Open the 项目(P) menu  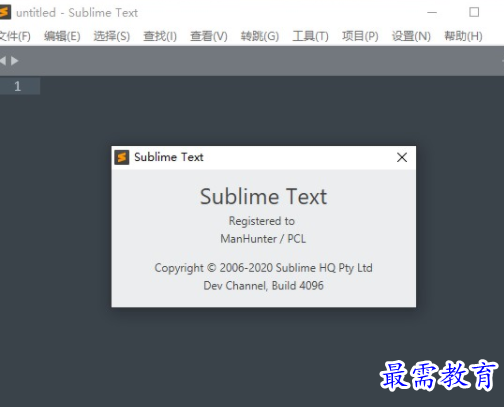pyautogui.click(x=360, y=36)
